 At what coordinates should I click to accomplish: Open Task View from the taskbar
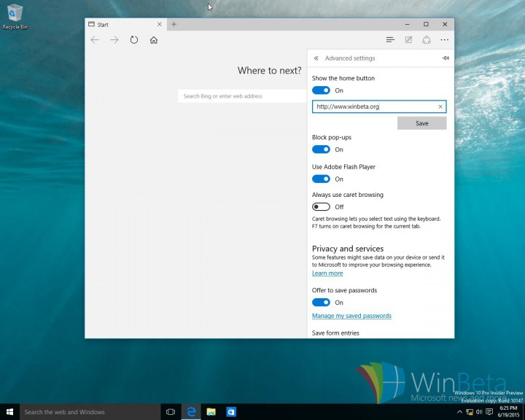tap(171, 412)
